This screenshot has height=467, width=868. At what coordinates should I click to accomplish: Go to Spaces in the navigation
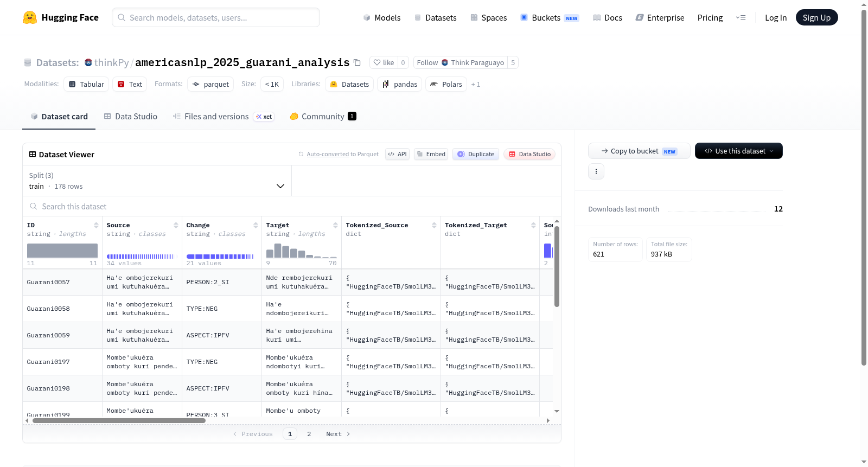[x=489, y=17]
